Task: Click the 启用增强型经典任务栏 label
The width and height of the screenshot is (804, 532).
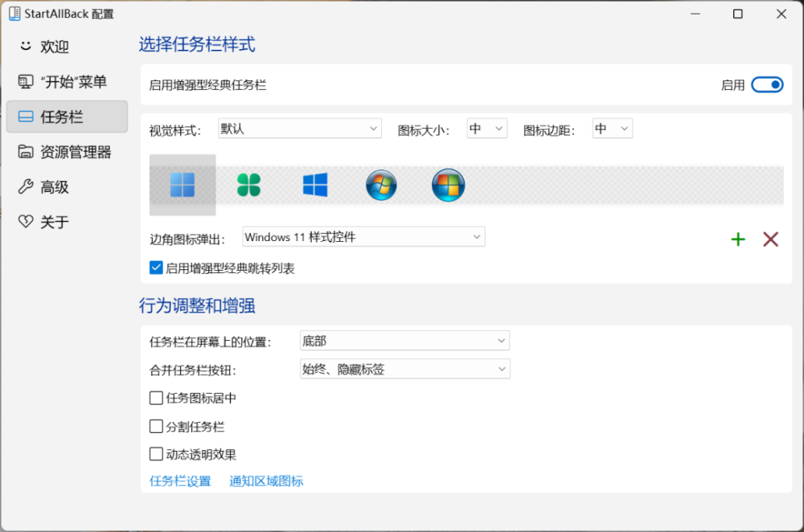Action: [207, 85]
